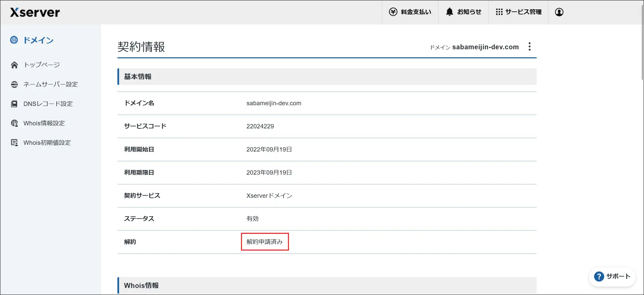Click the service management grid icon
The height and width of the screenshot is (295, 644).
tap(499, 12)
